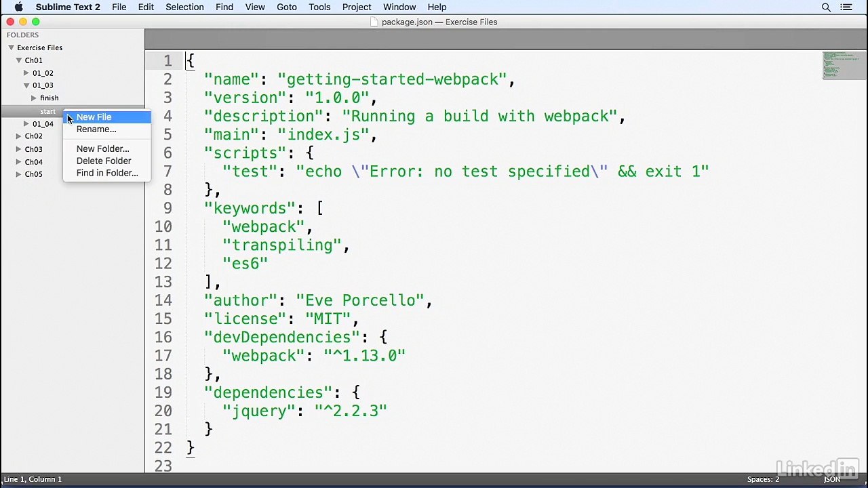
Task: Select the start folder in sidebar
Action: (48, 111)
